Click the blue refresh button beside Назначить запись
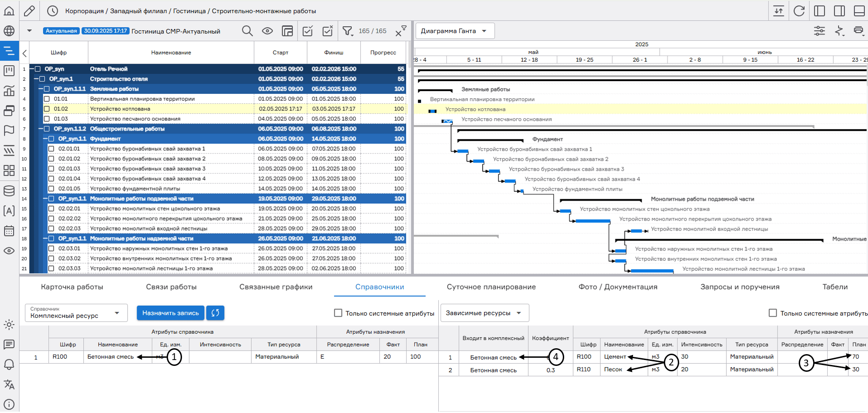This screenshot has height=413, width=868. click(x=215, y=313)
